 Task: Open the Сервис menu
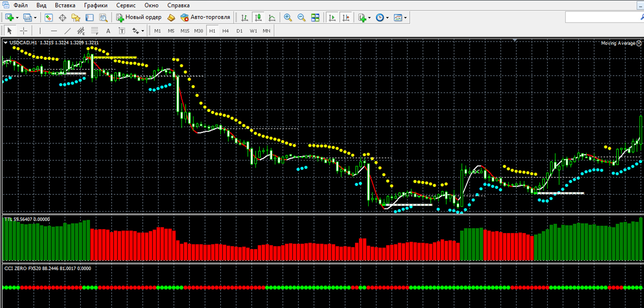pos(126,5)
